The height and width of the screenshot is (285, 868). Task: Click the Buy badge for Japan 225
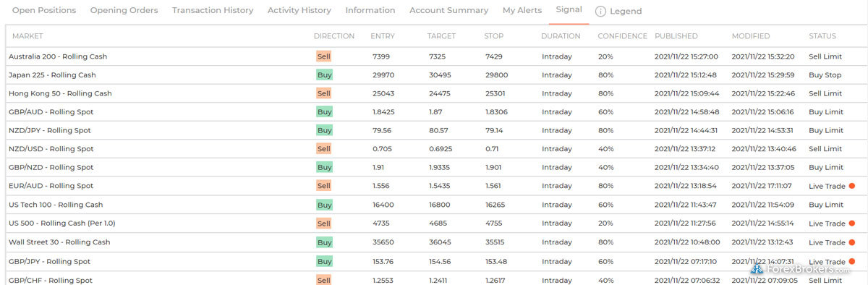[324, 75]
